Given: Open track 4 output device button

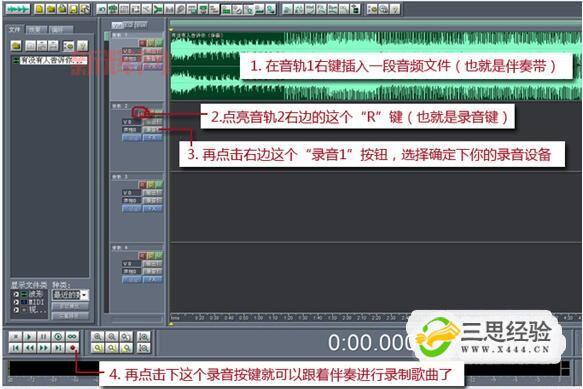Looking at the screenshot, I should pos(153,263).
